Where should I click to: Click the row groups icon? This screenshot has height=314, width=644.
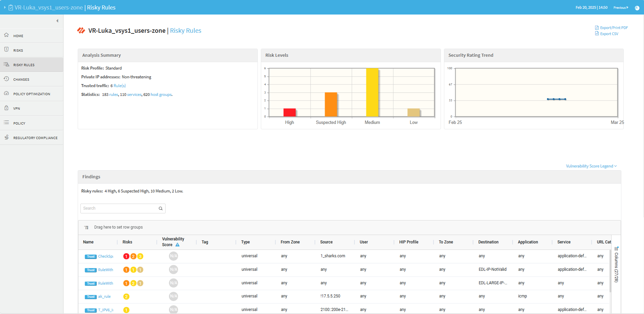(86, 228)
